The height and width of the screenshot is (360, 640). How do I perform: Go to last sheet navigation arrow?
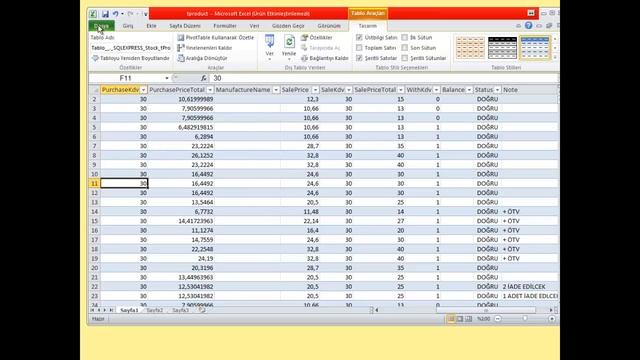[111, 310]
